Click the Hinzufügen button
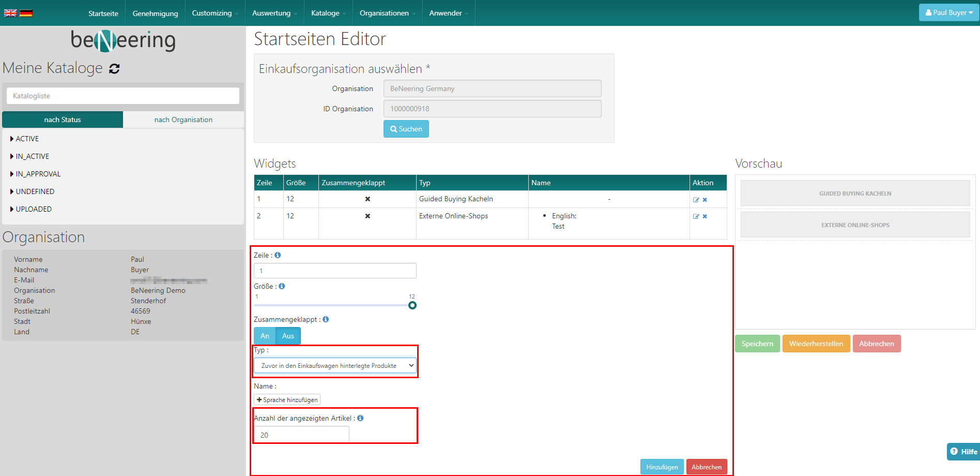Viewport: 980px width, 476px height. [662, 467]
